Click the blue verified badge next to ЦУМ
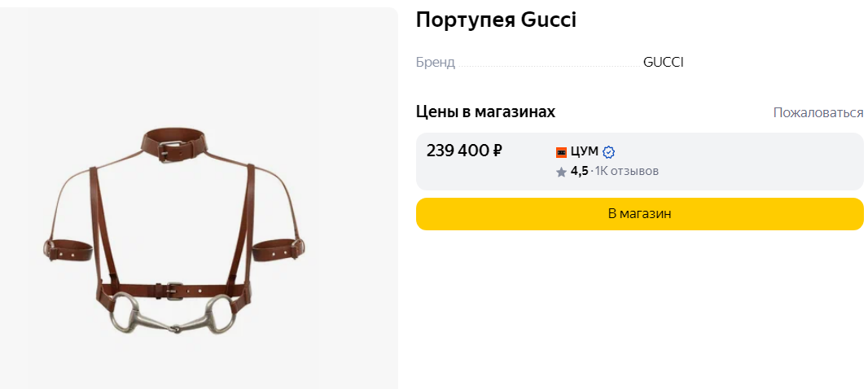 pyautogui.click(x=608, y=152)
